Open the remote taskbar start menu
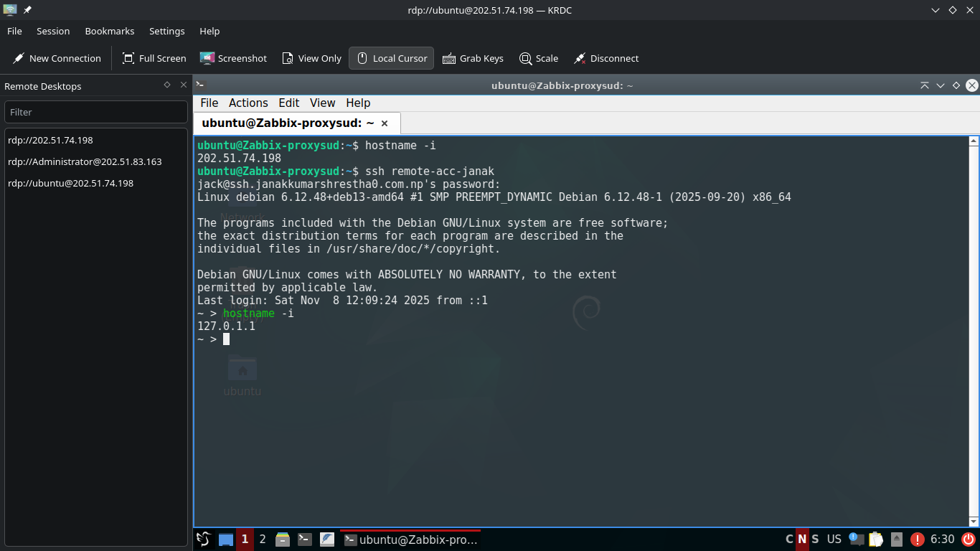This screenshot has height=551, width=980. pyautogui.click(x=204, y=540)
